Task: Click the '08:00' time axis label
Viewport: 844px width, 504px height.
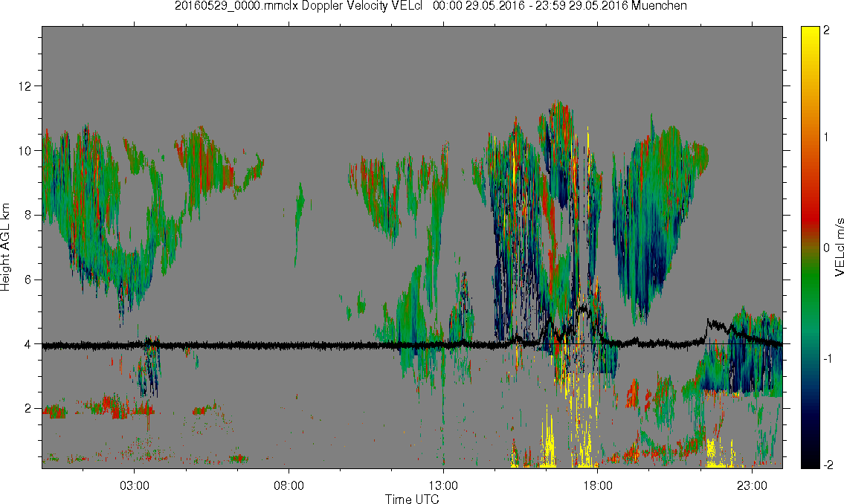Action: (x=289, y=485)
